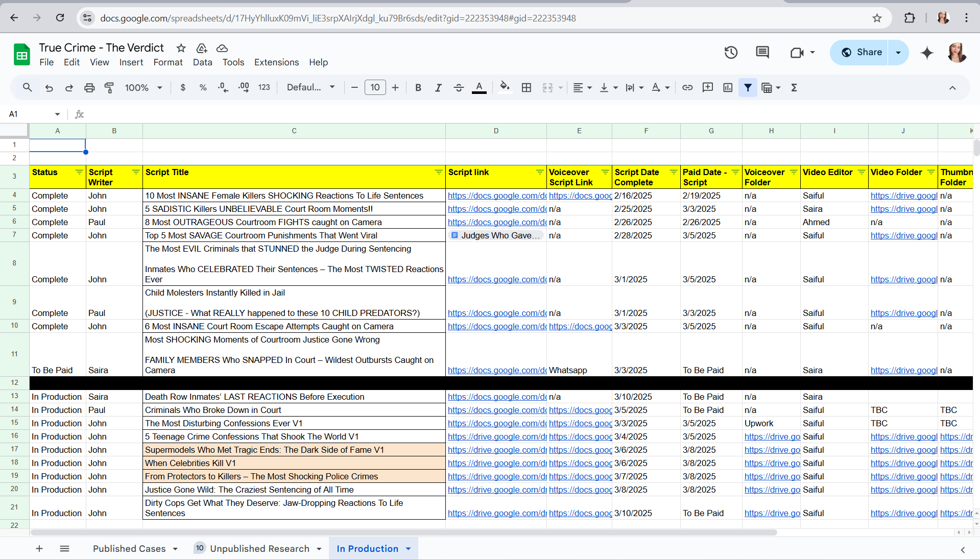Click the horizontal scrollbar at bottom
This screenshot has height=560, width=980.
[x=403, y=532]
